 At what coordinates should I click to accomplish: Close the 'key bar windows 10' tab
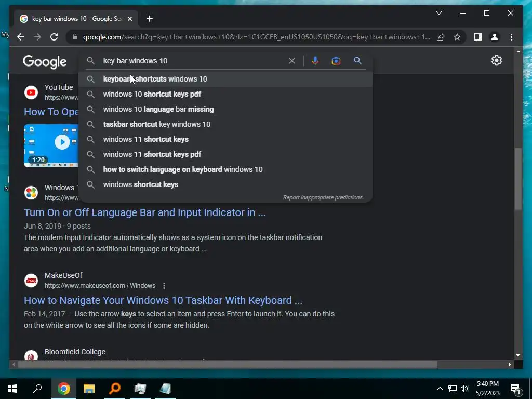[129, 19]
